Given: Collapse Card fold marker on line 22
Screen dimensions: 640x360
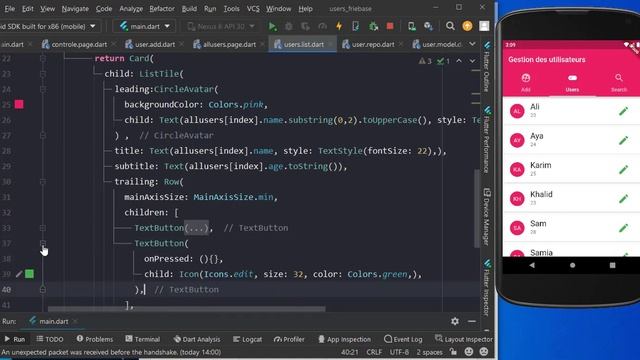Looking at the screenshot, I should tap(43, 58).
